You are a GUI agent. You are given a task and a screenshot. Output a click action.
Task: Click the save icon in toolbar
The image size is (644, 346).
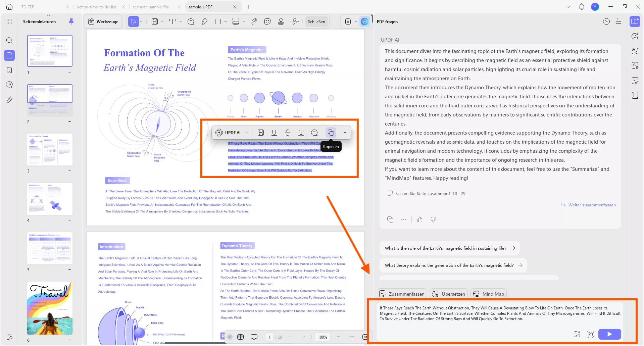(x=348, y=21)
